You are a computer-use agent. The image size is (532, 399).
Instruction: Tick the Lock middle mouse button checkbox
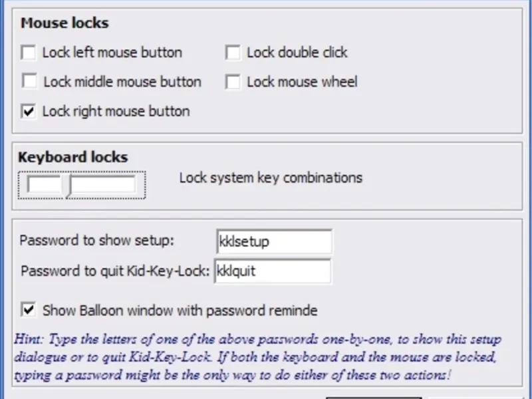(x=30, y=82)
